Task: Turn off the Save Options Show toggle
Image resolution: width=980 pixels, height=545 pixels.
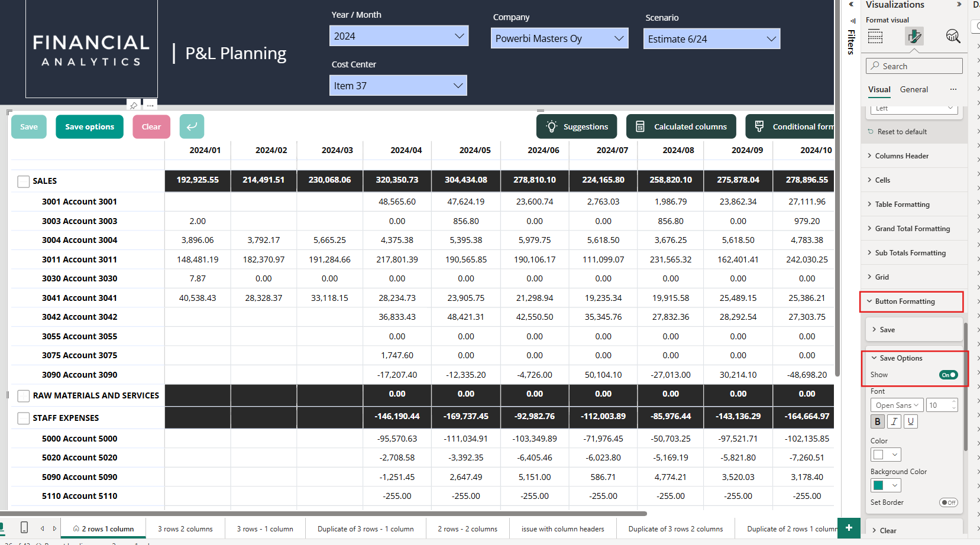Action: click(x=949, y=375)
